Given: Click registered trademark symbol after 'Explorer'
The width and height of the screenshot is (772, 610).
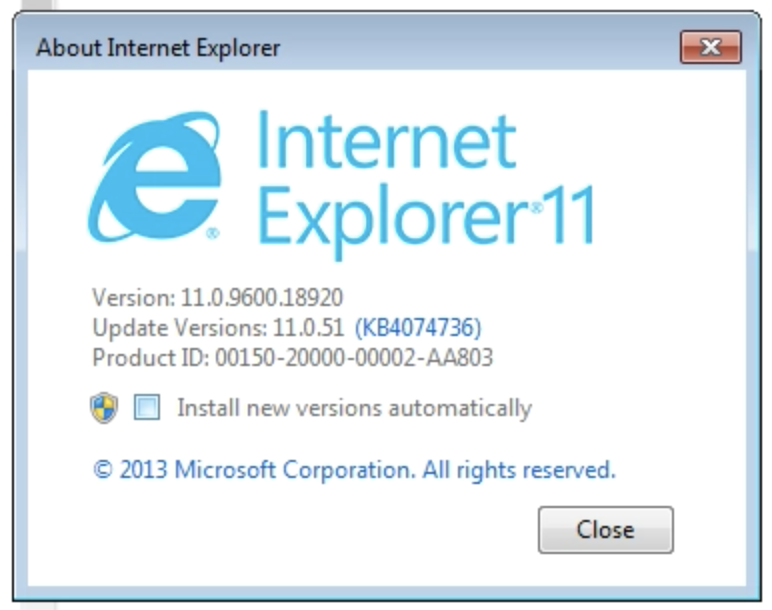Looking at the screenshot, I should pos(537,208).
